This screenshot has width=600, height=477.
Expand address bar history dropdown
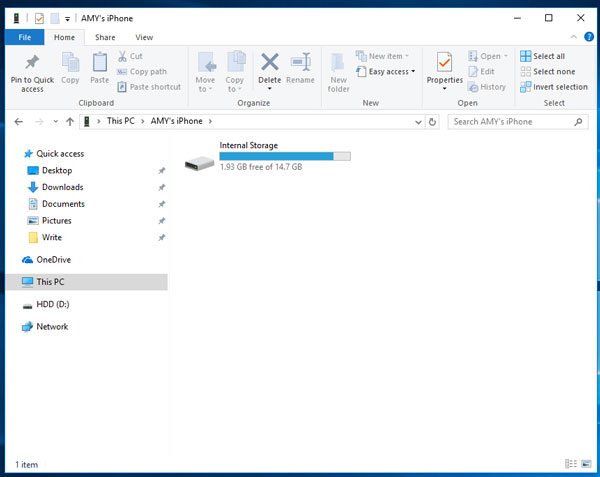(x=418, y=122)
